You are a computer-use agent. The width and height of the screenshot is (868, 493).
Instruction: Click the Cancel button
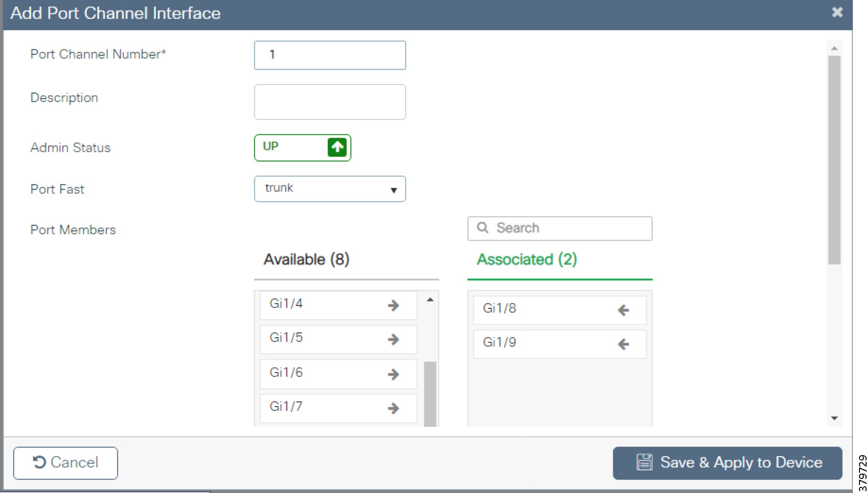(66, 463)
